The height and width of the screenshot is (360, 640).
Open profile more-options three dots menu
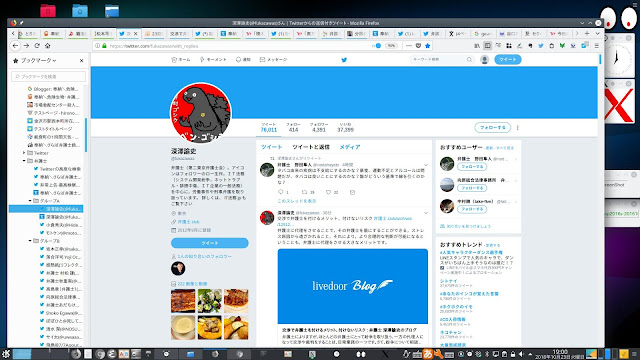518,128
